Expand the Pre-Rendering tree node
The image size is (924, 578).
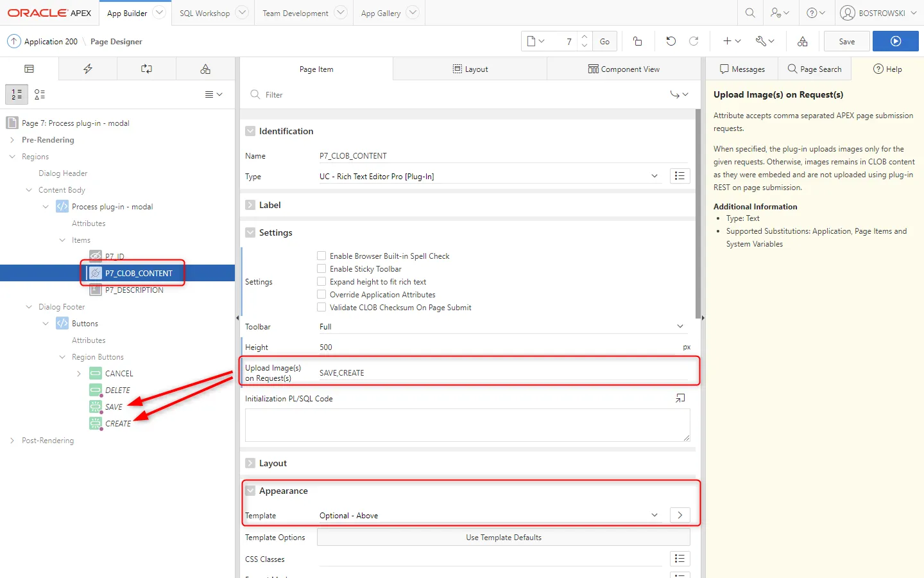pos(12,140)
